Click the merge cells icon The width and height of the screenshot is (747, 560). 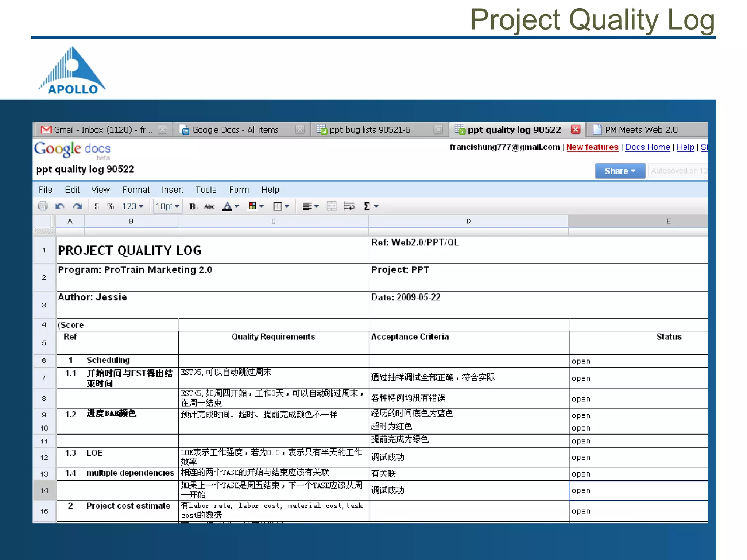pyautogui.click(x=332, y=206)
